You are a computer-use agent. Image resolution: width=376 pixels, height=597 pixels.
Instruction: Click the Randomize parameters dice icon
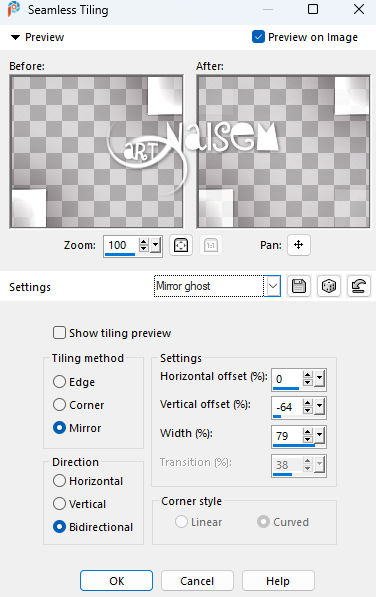tap(329, 286)
